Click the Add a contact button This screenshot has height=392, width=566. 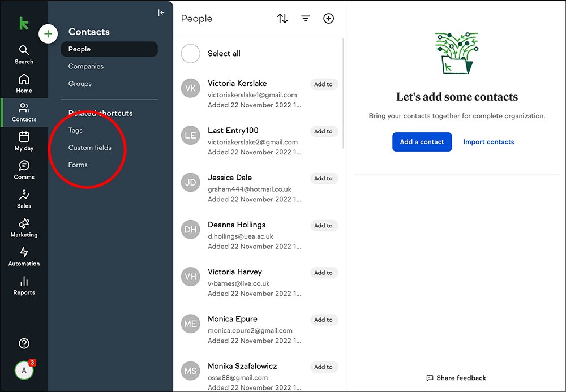pos(422,142)
